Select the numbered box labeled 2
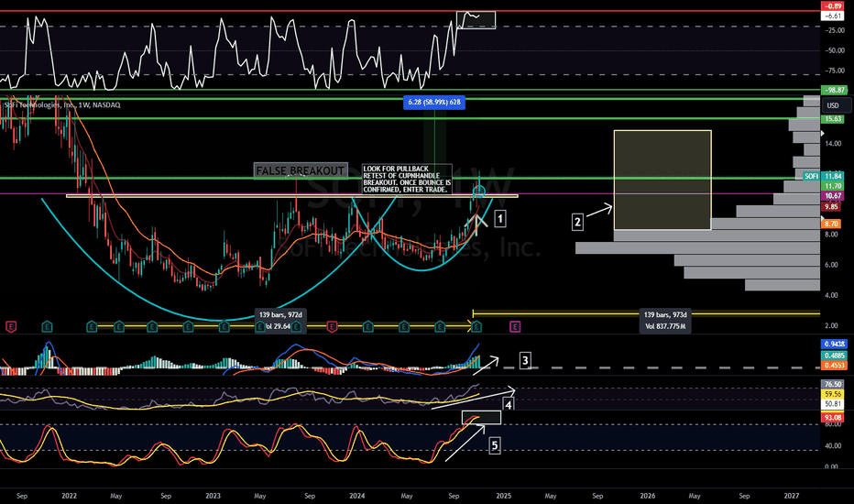854x504 pixels. coord(577,222)
